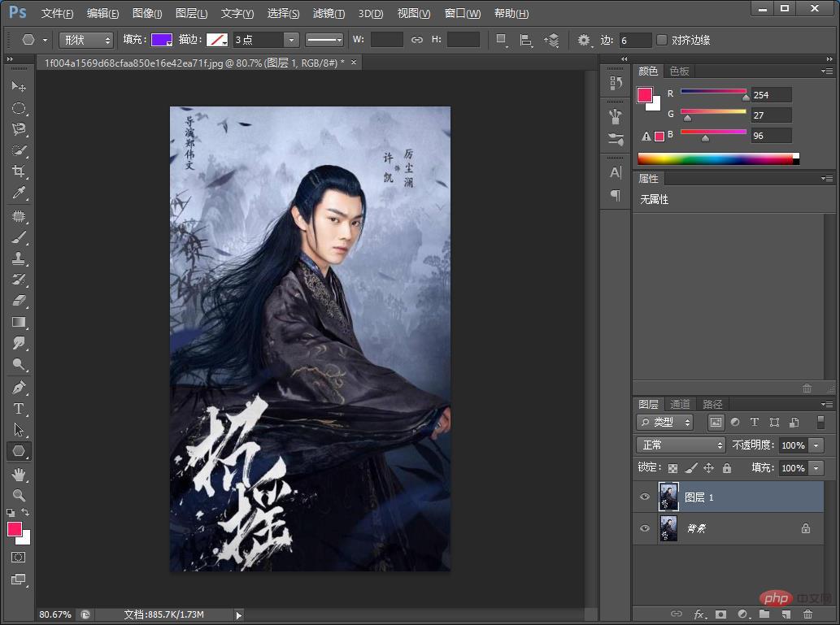Delete layer with trash icon
840x625 pixels.
[x=807, y=614]
